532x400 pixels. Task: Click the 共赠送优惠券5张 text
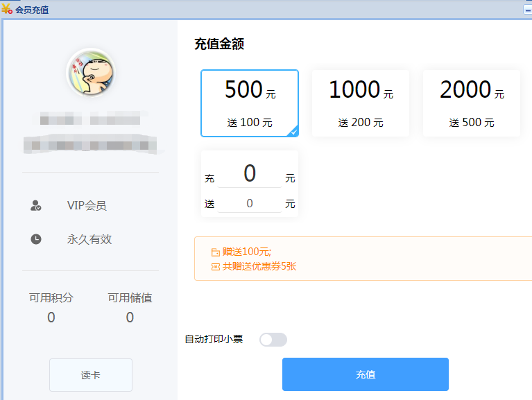[259, 266]
